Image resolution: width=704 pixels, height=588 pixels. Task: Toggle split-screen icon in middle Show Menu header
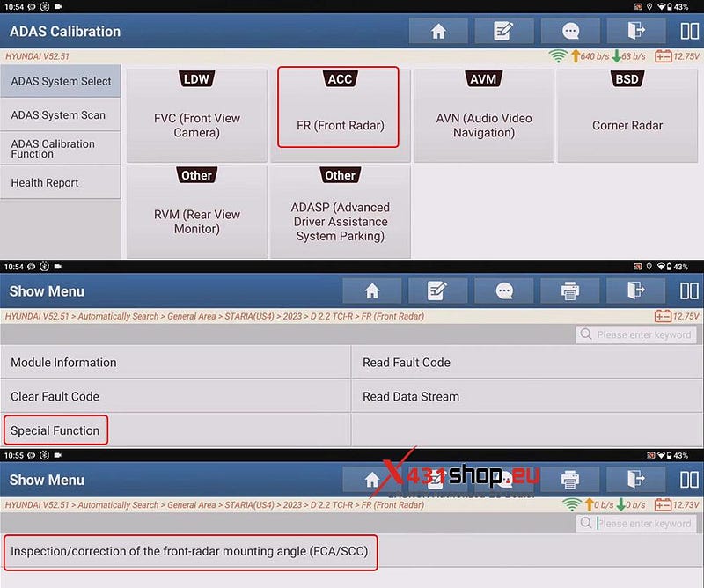point(689,290)
